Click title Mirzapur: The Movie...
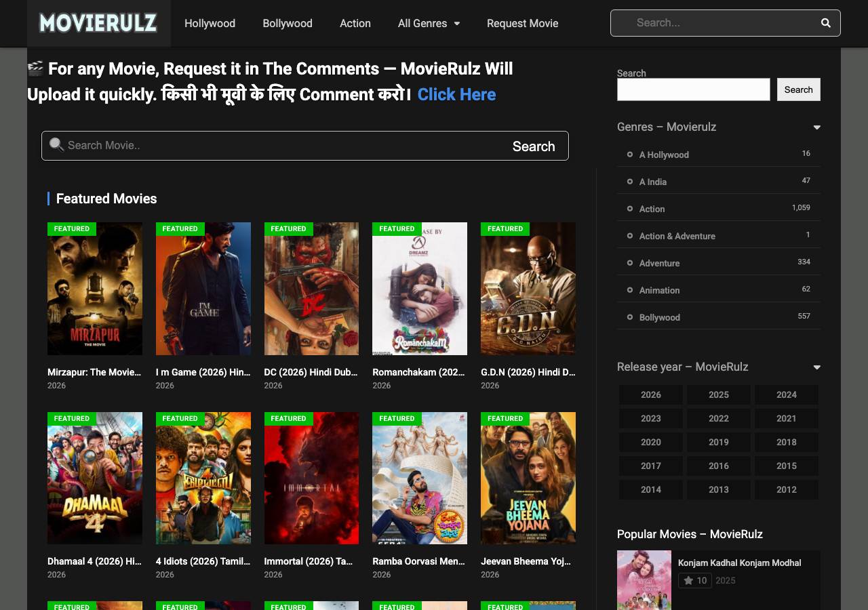 (x=94, y=372)
